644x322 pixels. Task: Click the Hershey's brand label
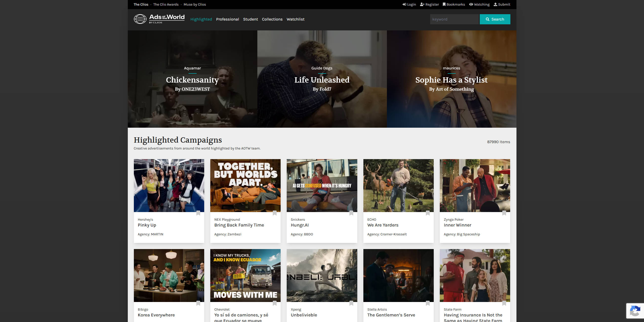(x=145, y=220)
